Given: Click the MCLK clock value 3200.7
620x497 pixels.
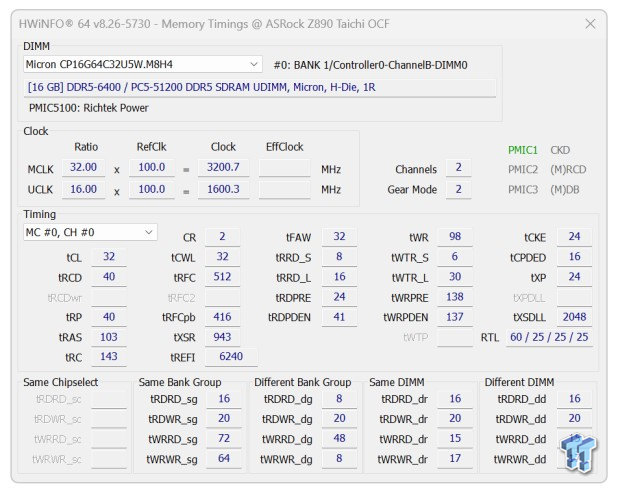Looking at the screenshot, I should (223, 167).
